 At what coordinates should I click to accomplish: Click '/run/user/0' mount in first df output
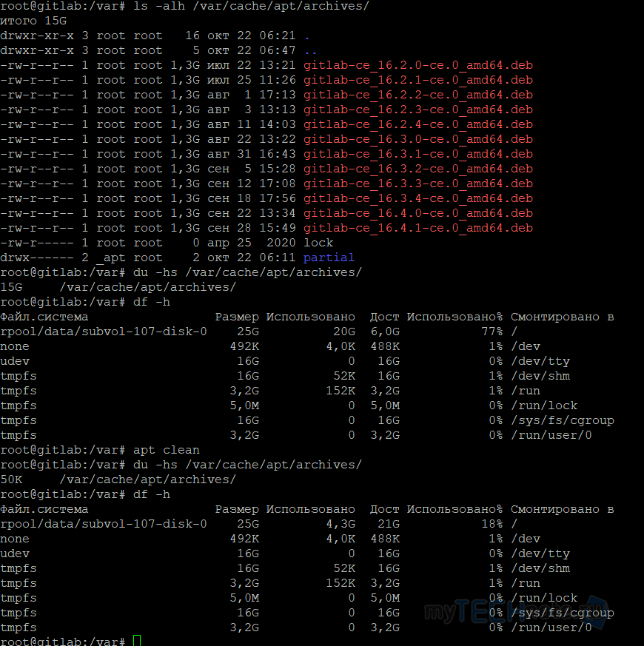[551, 435]
